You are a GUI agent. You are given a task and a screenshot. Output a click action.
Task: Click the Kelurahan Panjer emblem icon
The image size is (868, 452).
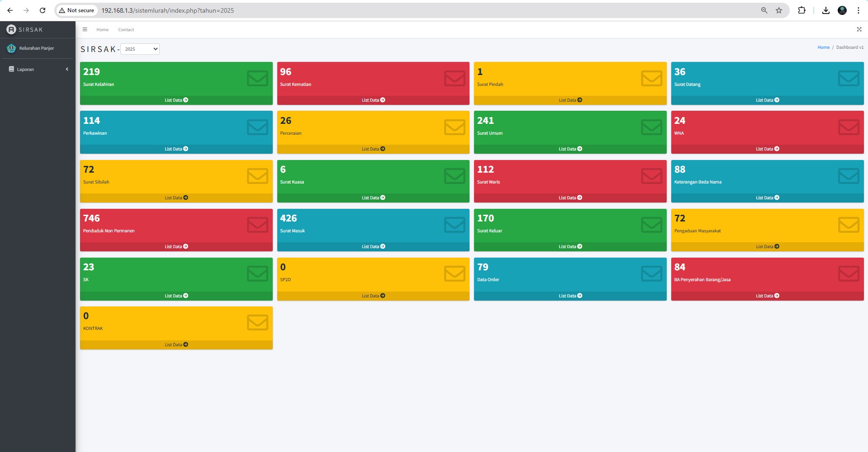[x=11, y=48]
